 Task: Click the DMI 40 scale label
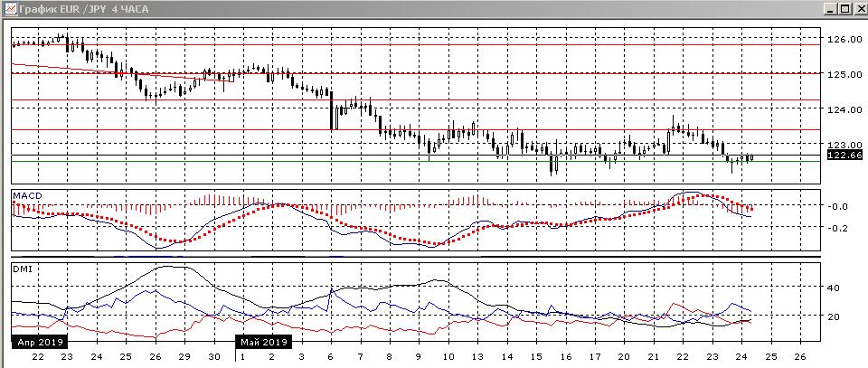835,288
